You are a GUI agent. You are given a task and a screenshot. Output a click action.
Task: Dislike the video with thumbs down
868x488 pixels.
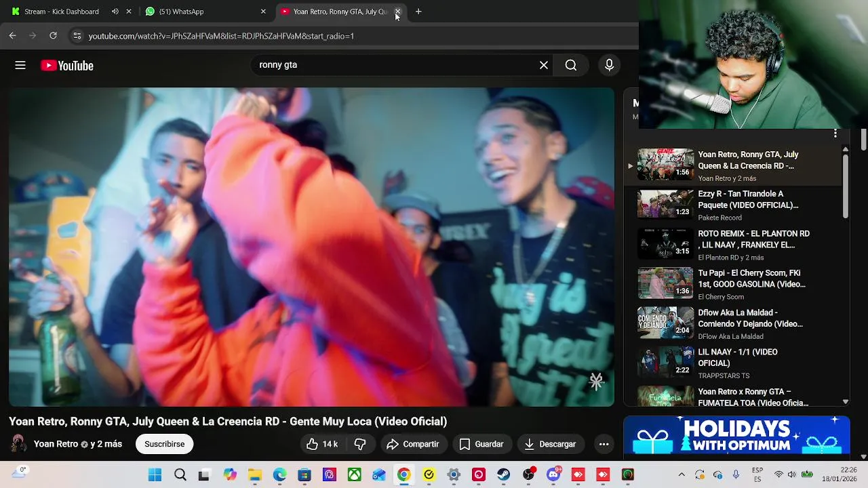click(360, 444)
